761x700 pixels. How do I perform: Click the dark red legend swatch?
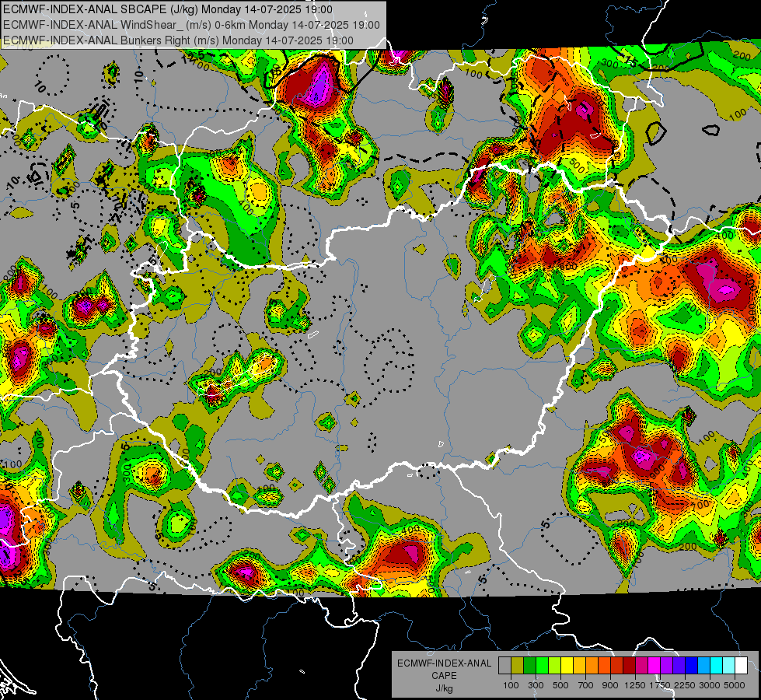[x=629, y=666]
